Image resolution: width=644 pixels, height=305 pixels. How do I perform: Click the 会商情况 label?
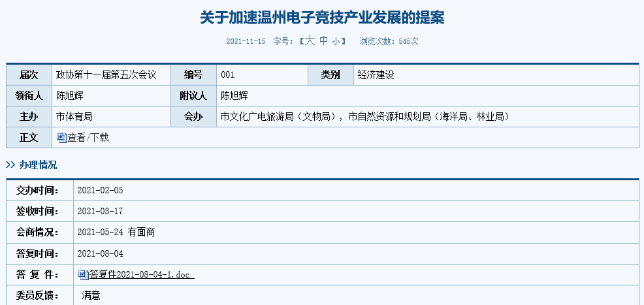pos(37,233)
